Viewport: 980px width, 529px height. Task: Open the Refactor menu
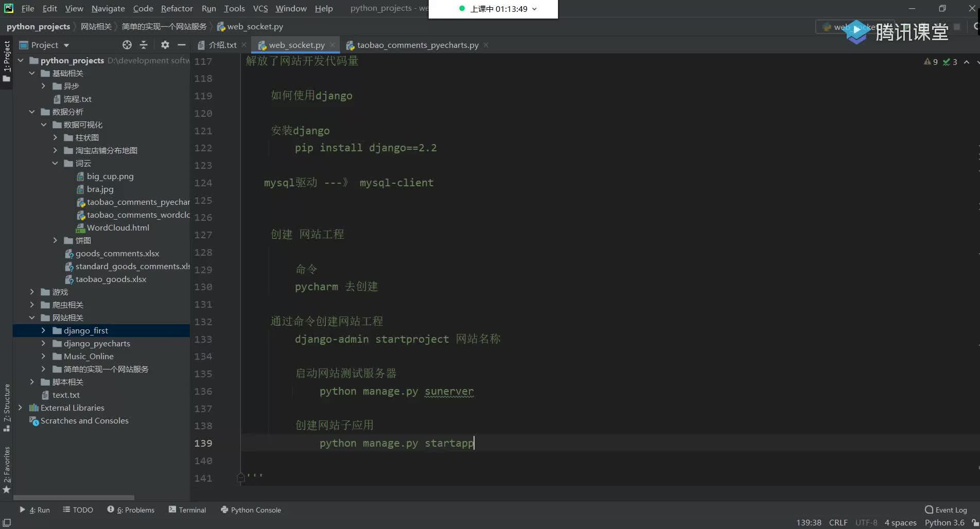177,8
